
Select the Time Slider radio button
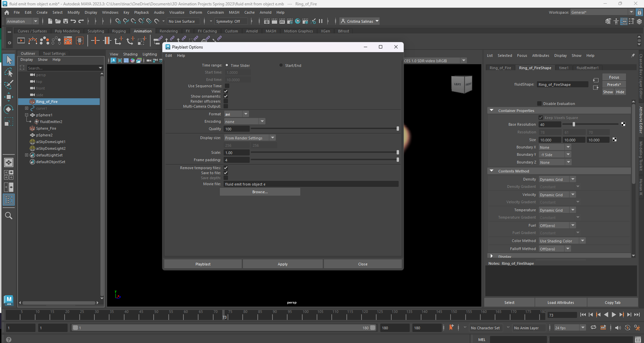[227, 65]
